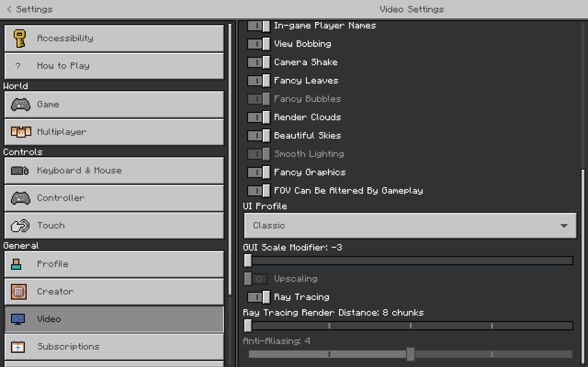
Task: Click the Ray Tracing Render Distance slider
Action: pos(411,326)
